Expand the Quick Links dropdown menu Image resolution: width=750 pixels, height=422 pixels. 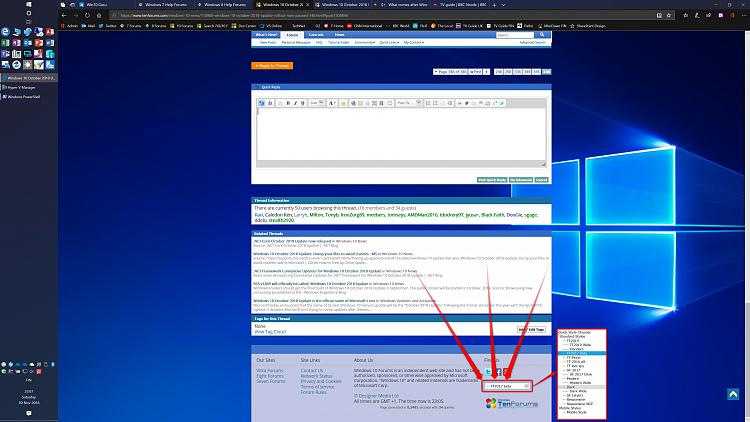389,43
